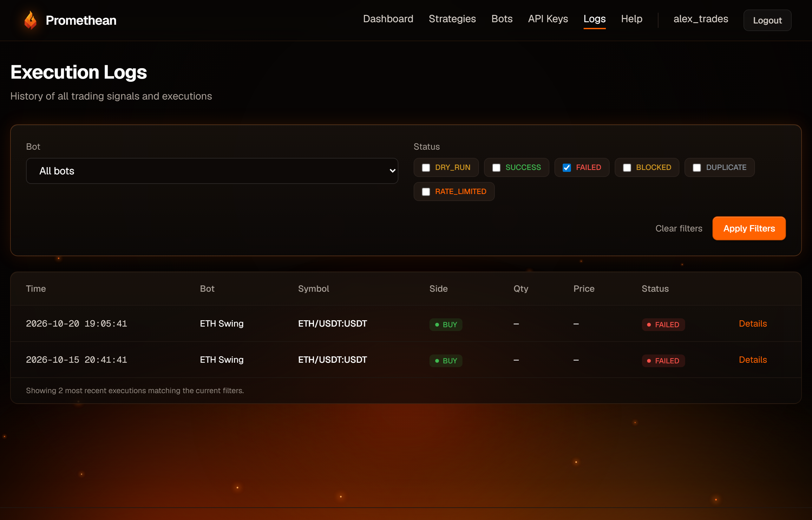Click the Price column header
The image size is (812, 520).
point(584,289)
